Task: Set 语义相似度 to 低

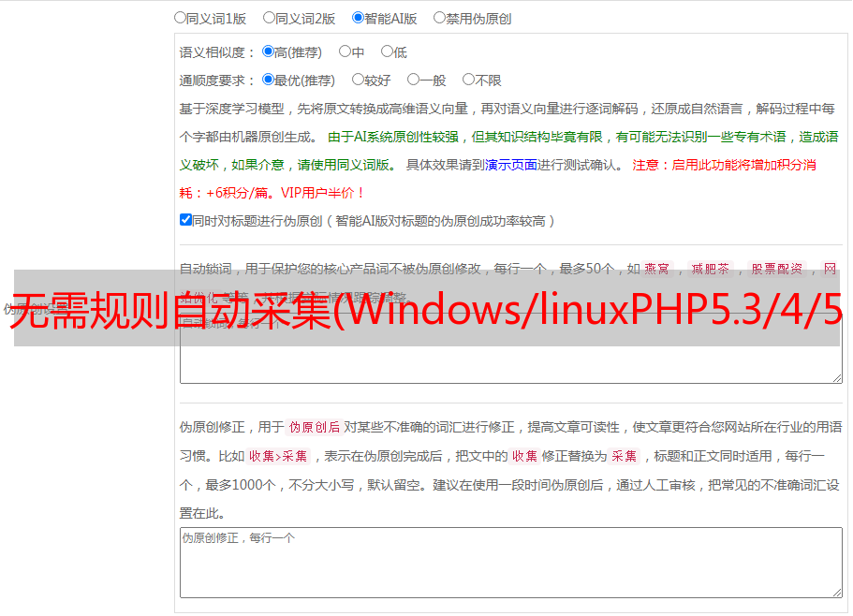Action: point(387,51)
